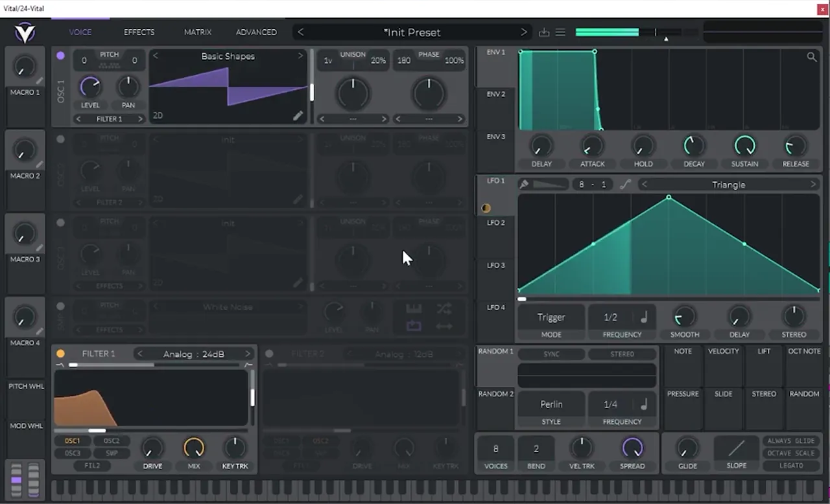
Task: Click the envelope magnifier zoom icon
Action: click(812, 57)
